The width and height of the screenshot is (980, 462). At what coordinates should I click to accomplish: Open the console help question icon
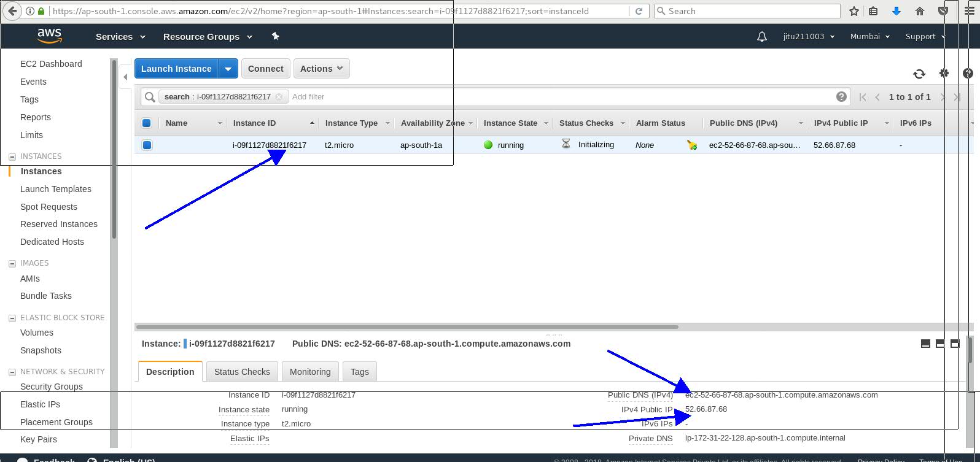(968, 73)
